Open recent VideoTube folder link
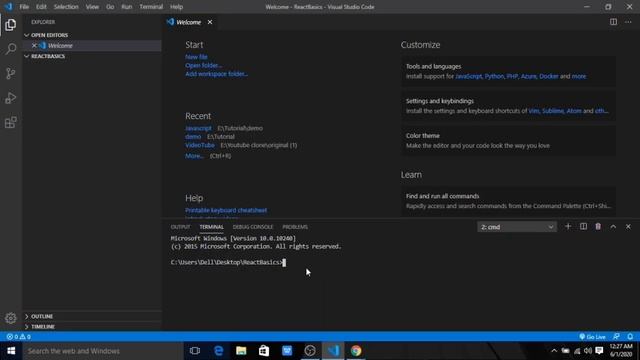This screenshot has width=640, height=360. coord(200,145)
